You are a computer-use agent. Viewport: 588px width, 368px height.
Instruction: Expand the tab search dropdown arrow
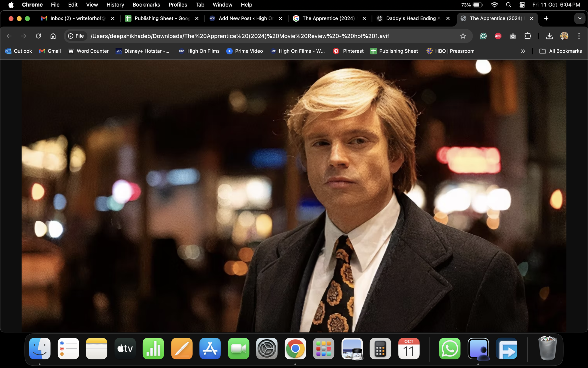[x=580, y=18]
